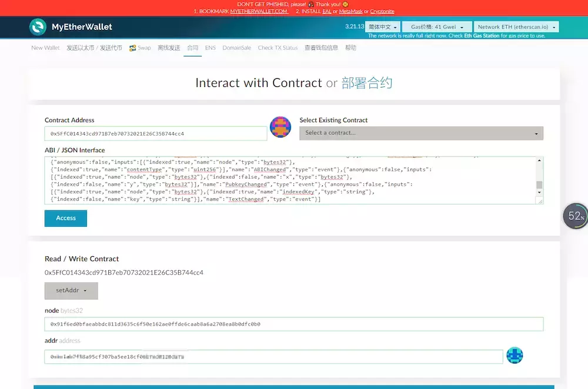Screen dimensions: 588x389
Task: Click the MyEtherWallet logo icon
Action: (x=38, y=27)
